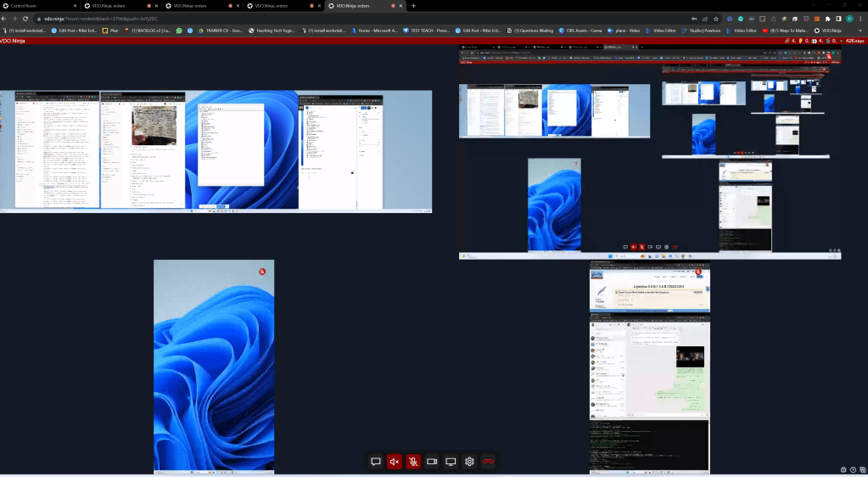This screenshot has width=868, height=477.
Task: Open the WhatsApp bookmark icon
Action: (x=179, y=31)
